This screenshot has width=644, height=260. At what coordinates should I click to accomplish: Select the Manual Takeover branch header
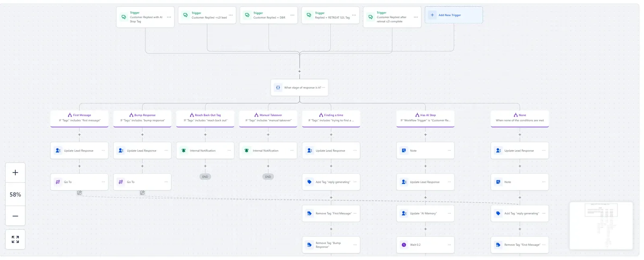[x=268, y=119]
